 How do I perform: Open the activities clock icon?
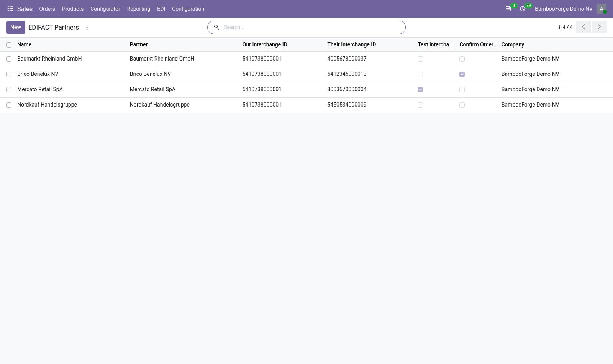tap(523, 9)
